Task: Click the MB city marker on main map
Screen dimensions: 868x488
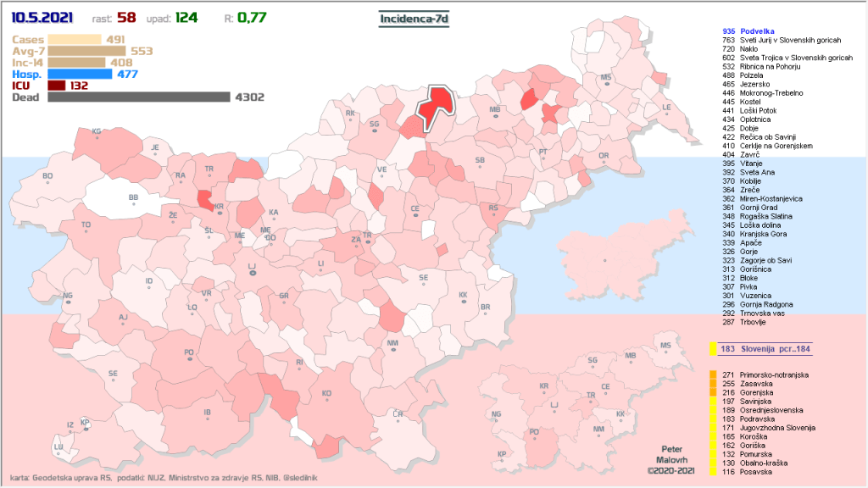Action: (x=496, y=113)
